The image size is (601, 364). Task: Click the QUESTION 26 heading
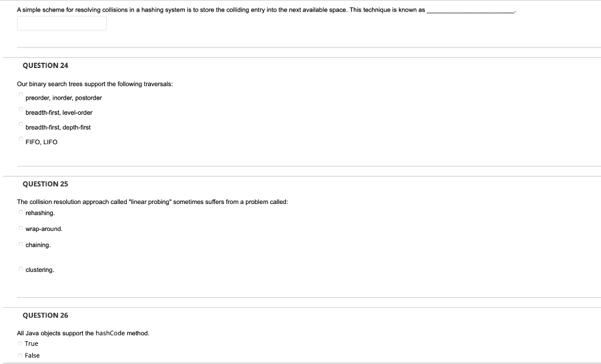[45, 315]
